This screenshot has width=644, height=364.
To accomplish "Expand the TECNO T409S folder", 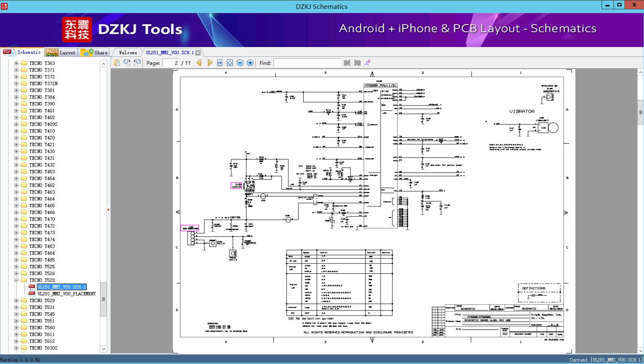I will pos(17,124).
